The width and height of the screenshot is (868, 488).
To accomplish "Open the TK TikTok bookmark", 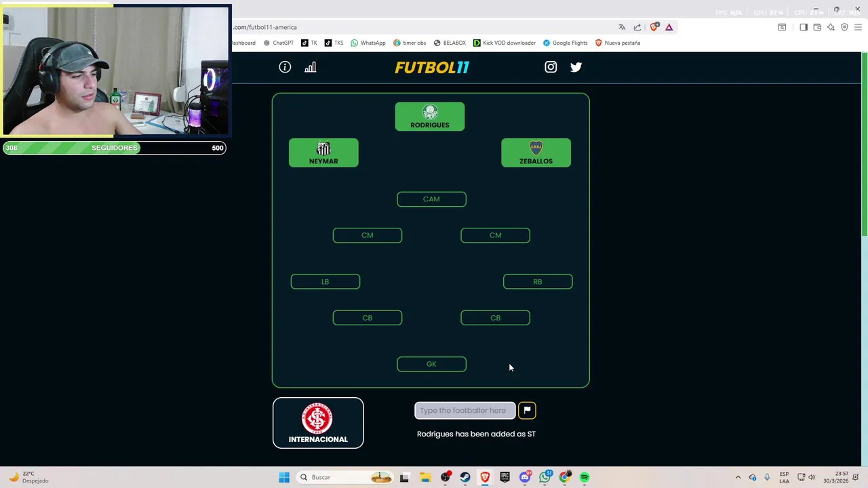I will 309,43.
